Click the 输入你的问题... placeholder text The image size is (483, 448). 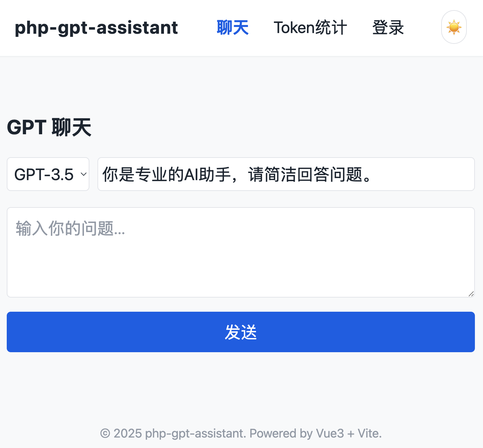tap(70, 229)
